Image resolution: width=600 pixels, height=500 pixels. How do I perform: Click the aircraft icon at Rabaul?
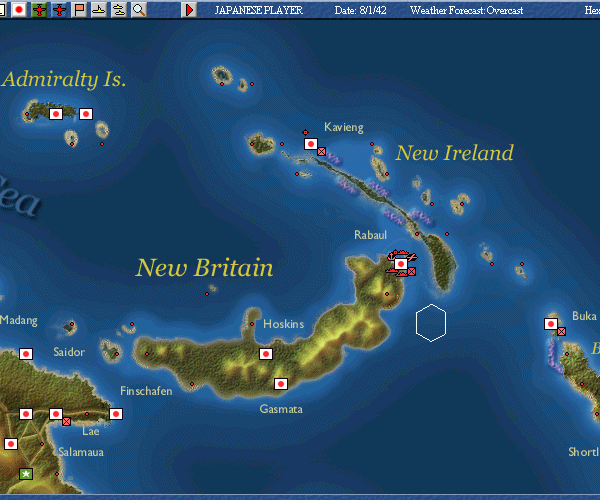coord(412,257)
